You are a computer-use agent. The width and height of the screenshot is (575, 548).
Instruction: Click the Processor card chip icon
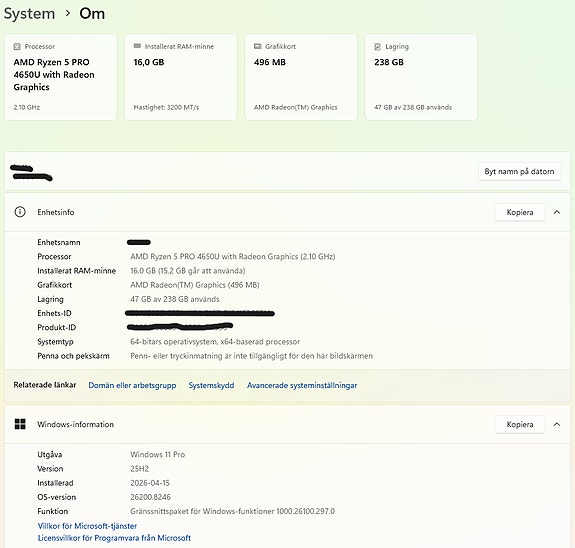point(17,47)
